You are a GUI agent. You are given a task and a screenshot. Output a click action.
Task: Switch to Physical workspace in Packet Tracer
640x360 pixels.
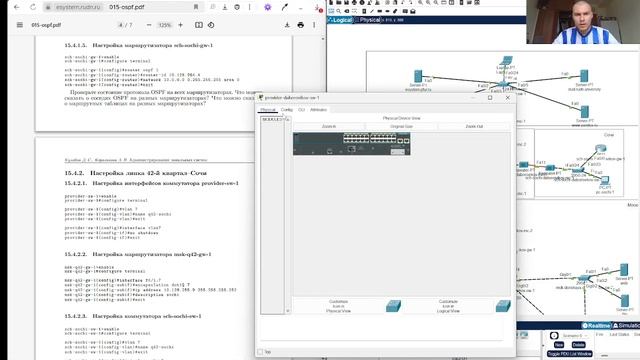[x=368, y=20]
